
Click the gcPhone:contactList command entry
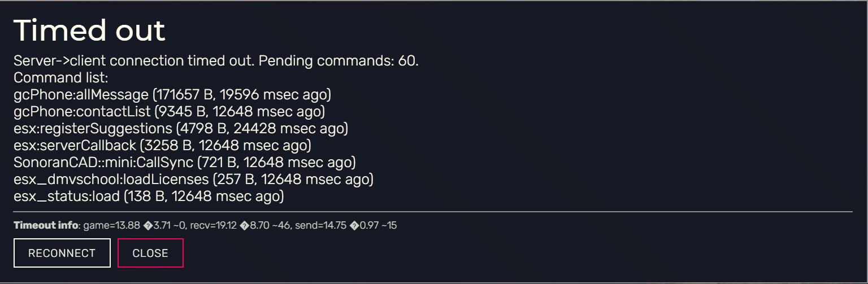point(169,111)
